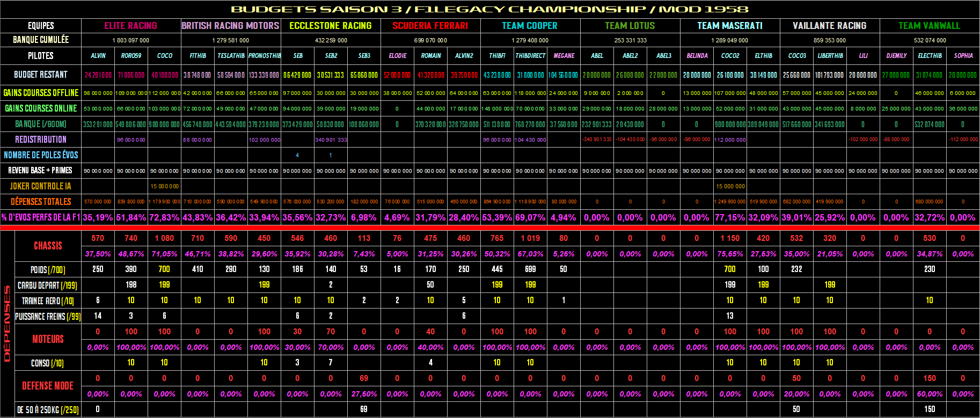Screen dimensions: 980x418
Task: Click budget restant 133 339 000 under PRONOSTHIB
Action: 264,75
